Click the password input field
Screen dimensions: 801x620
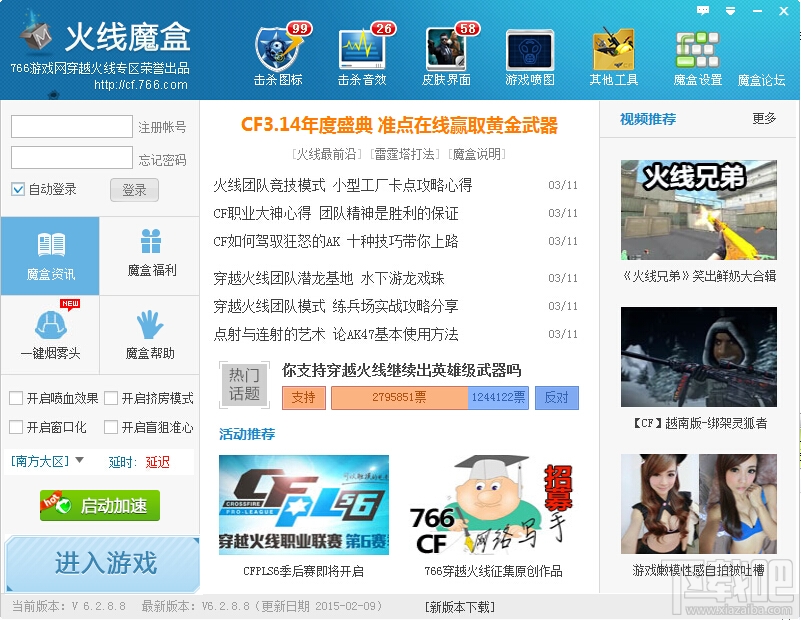point(72,158)
